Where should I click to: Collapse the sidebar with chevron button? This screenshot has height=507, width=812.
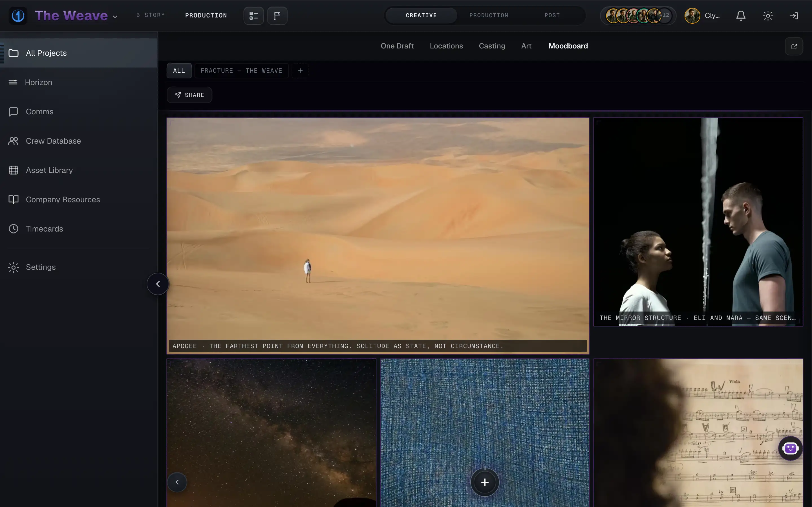click(158, 284)
